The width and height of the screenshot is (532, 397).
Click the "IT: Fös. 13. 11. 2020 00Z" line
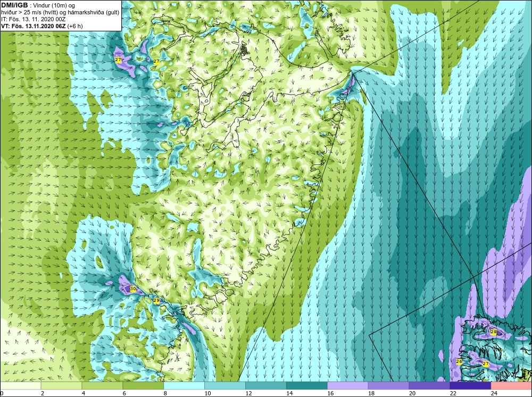click(33, 19)
